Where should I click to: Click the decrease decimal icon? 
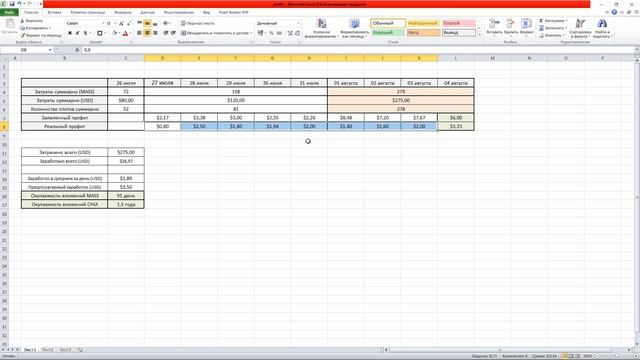(298, 33)
